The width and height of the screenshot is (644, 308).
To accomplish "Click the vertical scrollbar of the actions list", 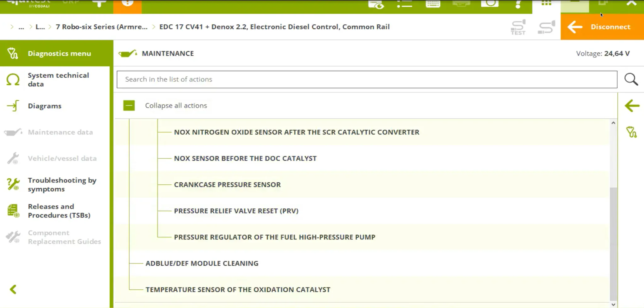I will click(x=613, y=243).
